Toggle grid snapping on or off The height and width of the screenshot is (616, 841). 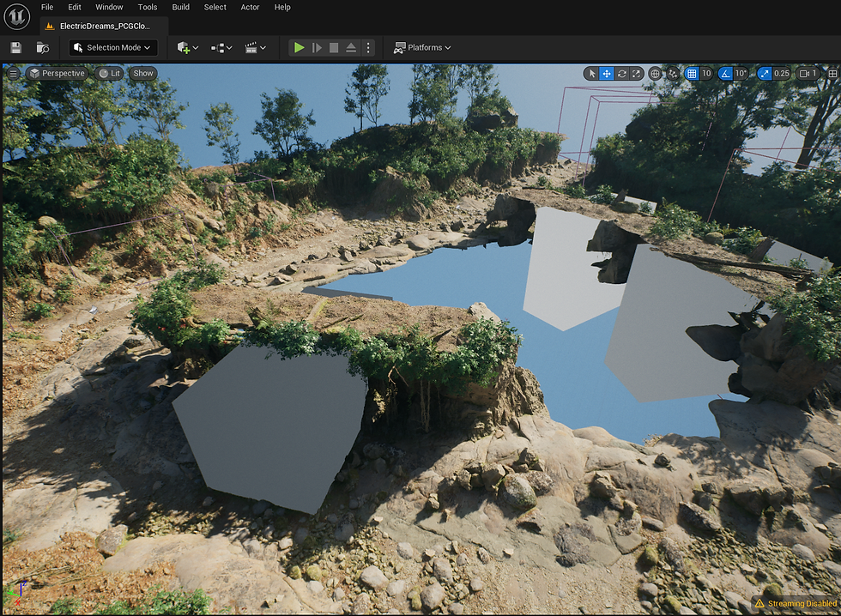pos(692,74)
